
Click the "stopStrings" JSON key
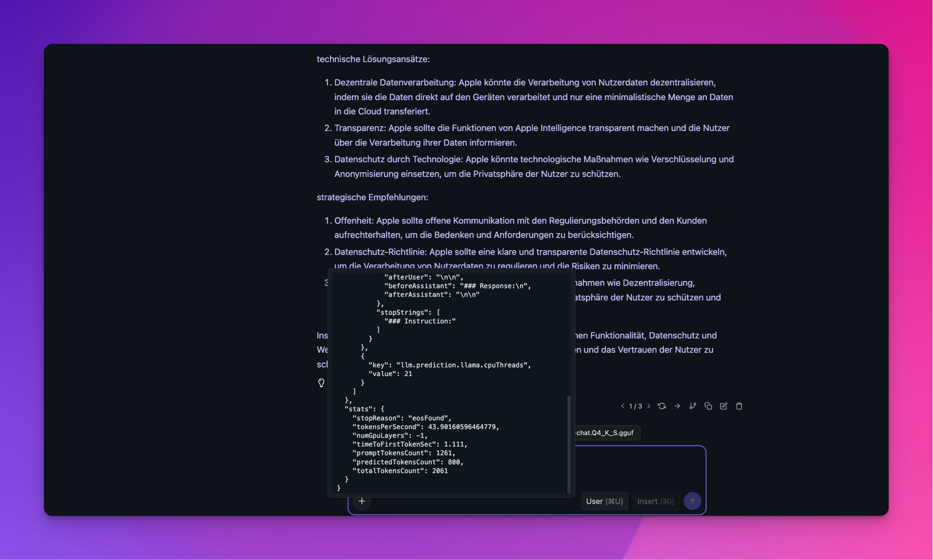(408, 312)
